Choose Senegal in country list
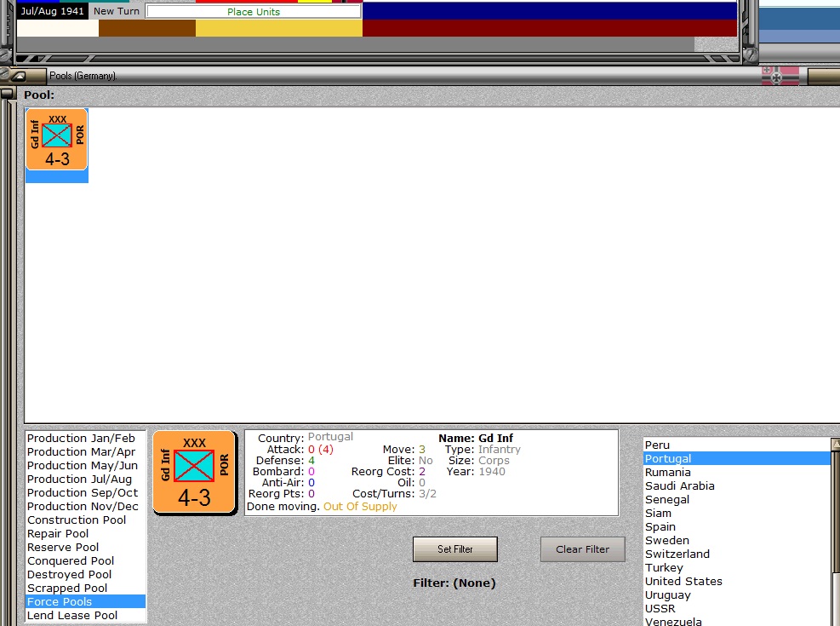 [737, 499]
